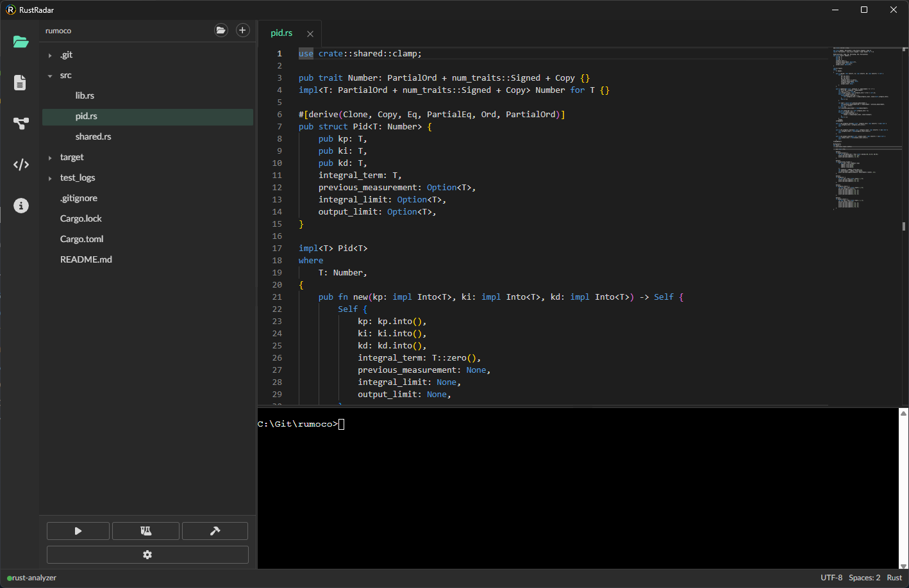Click 'integral_term: T::zero(),' line

click(419, 358)
